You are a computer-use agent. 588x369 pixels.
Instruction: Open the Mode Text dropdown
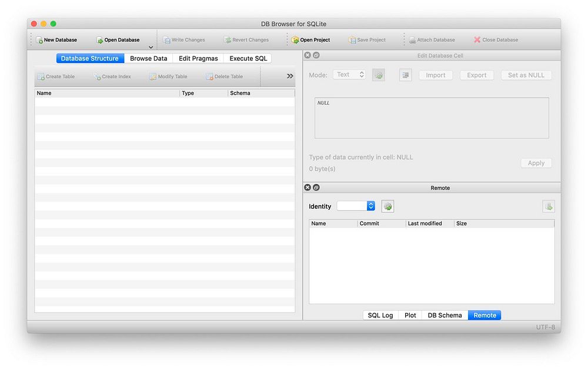(x=349, y=75)
